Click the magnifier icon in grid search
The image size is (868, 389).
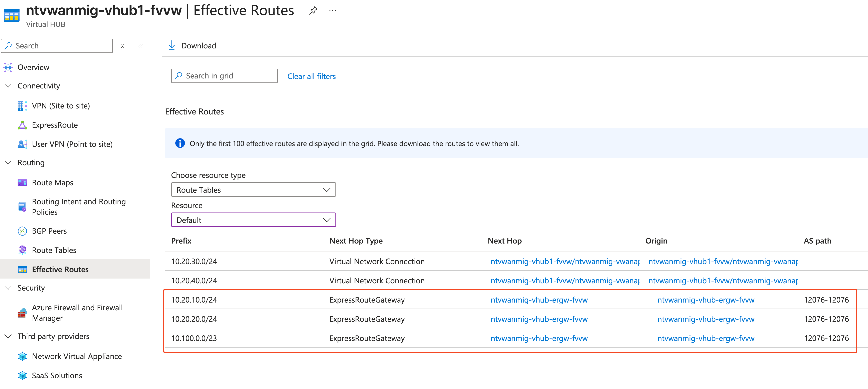pos(179,76)
